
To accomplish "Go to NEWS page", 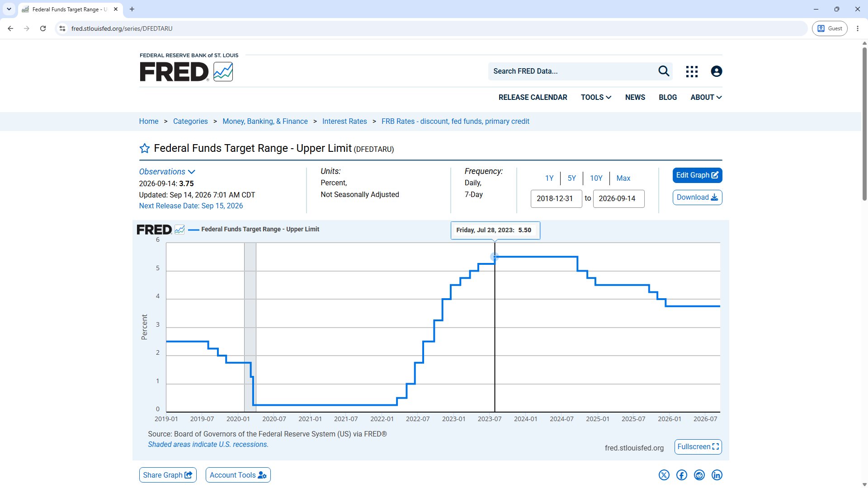I will [x=635, y=97].
